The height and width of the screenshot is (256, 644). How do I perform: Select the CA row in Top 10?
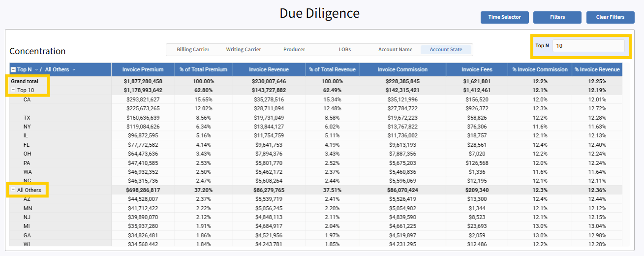(x=27, y=99)
